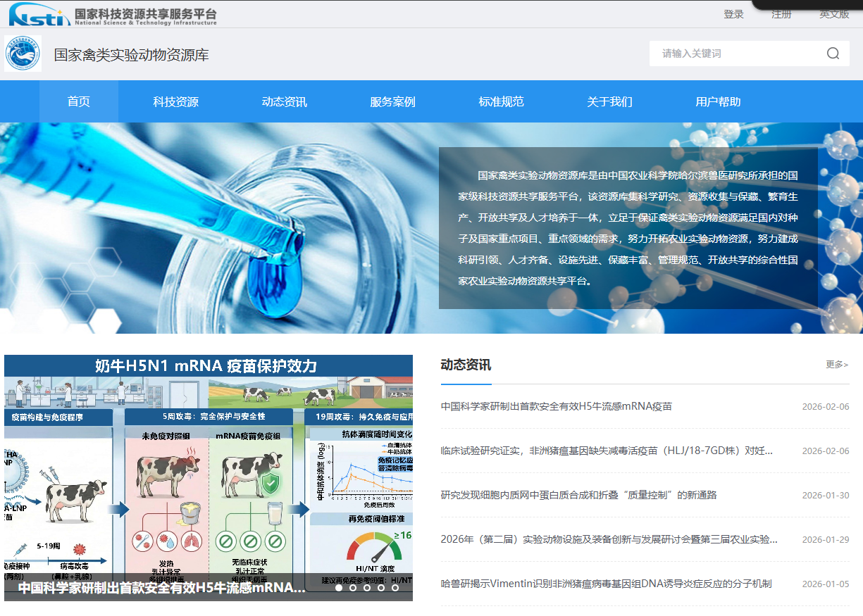Open the 服务案例 navigation menu
The image size is (863, 616).
coord(393,101)
